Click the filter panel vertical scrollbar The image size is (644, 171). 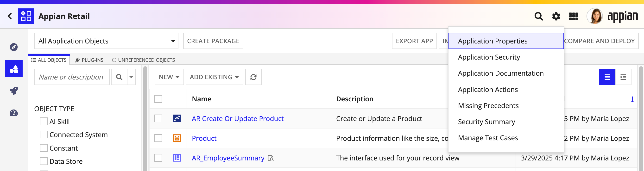point(145,119)
